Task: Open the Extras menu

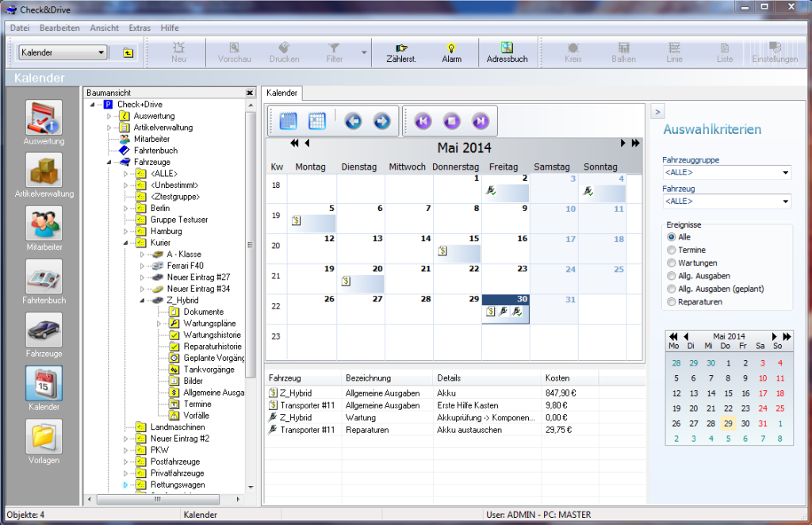Action: click(140, 28)
